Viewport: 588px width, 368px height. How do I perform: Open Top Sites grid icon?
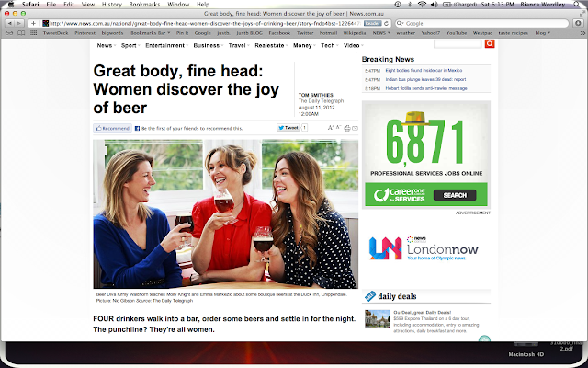[x=34, y=33]
